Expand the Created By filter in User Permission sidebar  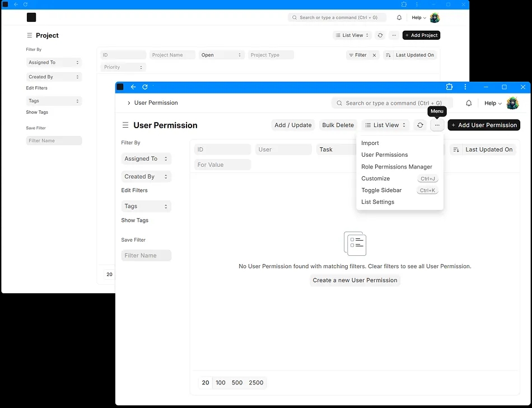[146, 177]
